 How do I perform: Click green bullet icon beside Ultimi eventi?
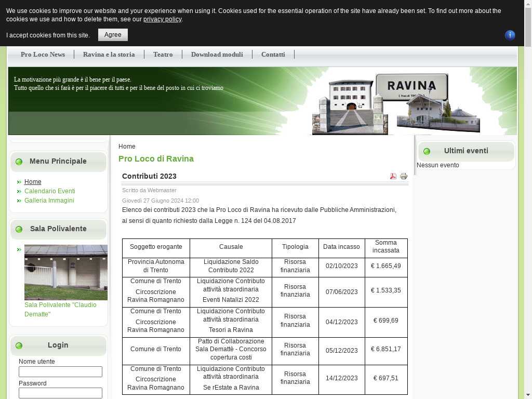pyautogui.click(x=427, y=152)
